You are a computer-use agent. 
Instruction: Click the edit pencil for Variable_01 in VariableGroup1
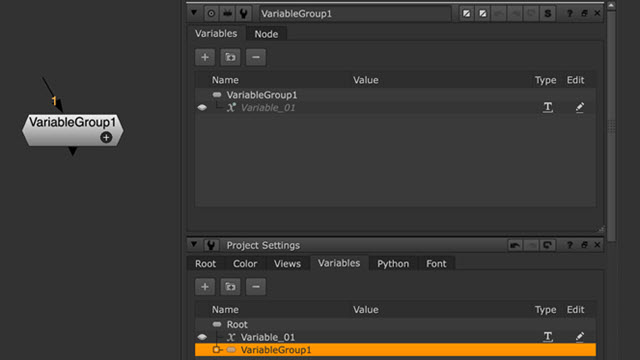[x=580, y=107]
